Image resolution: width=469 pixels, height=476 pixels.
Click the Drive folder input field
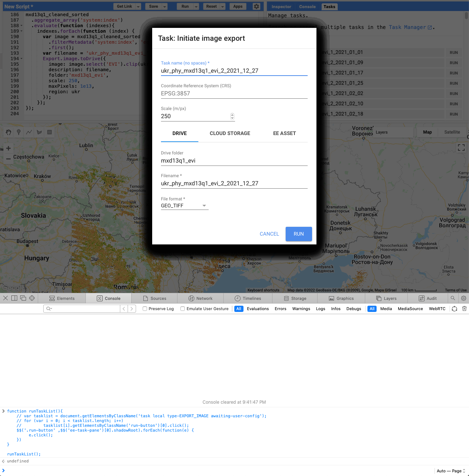tap(234, 160)
